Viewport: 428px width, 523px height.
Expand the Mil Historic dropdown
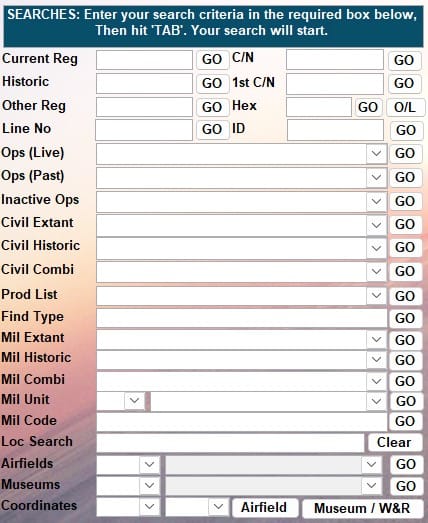tap(376, 360)
